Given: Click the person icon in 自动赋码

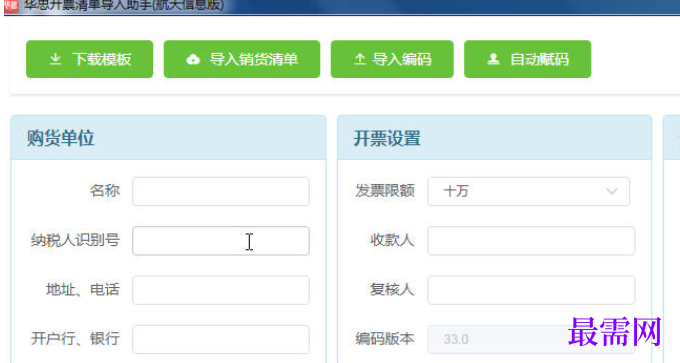Looking at the screenshot, I should coord(493,59).
